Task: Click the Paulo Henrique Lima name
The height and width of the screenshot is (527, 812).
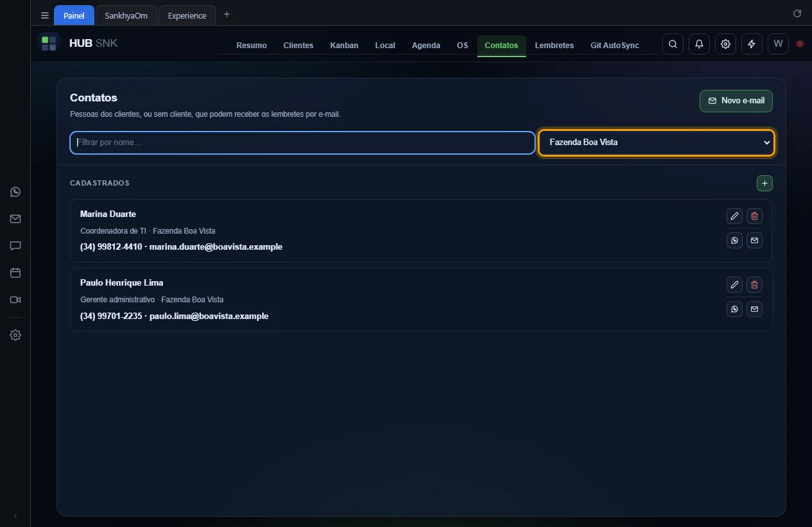Action: (x=121, y=282)
